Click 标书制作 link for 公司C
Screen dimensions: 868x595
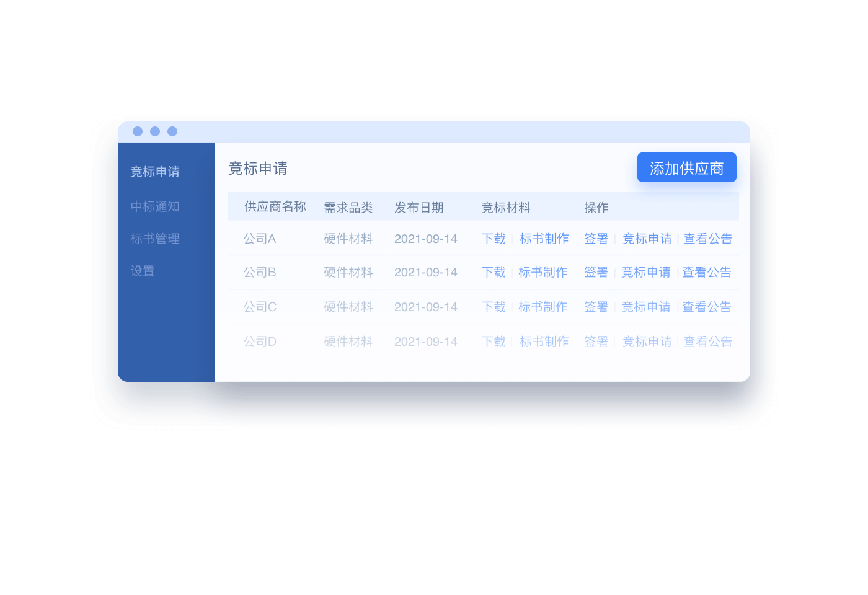point(542,307)
